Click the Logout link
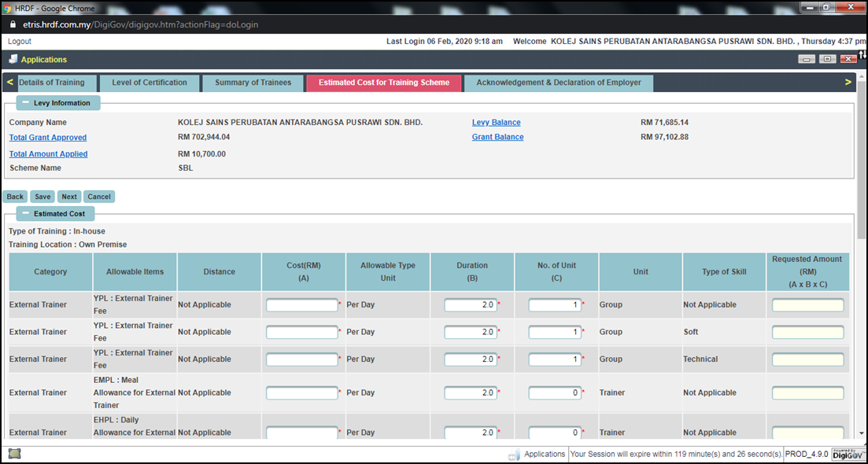The width and height of the screenshot is (868, 464). coord(20,42)
